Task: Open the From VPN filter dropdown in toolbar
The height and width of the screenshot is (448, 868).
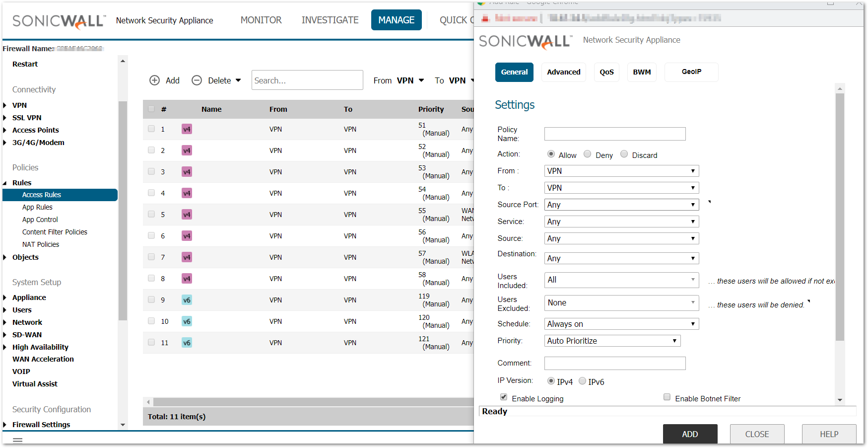Action: point(410,80)
